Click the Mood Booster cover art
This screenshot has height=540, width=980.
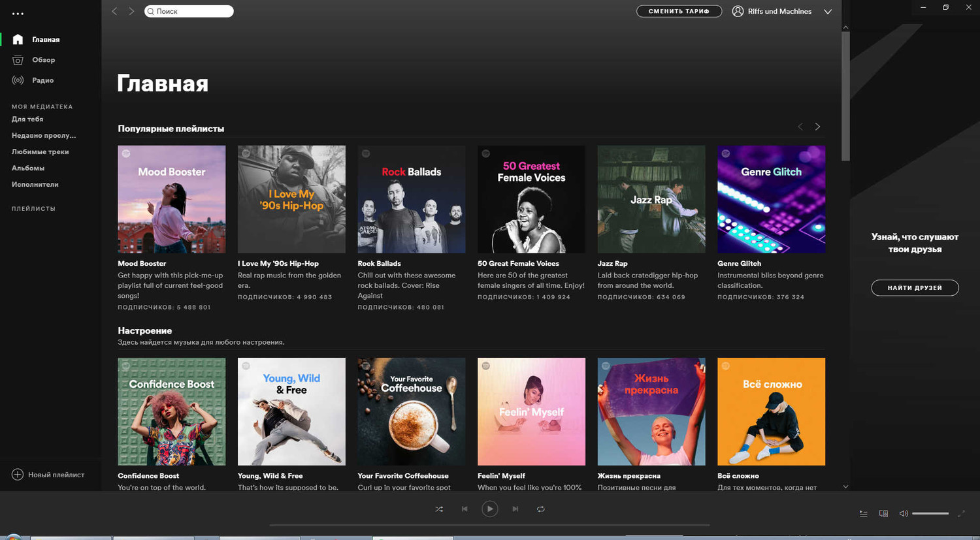click(172, 199)
